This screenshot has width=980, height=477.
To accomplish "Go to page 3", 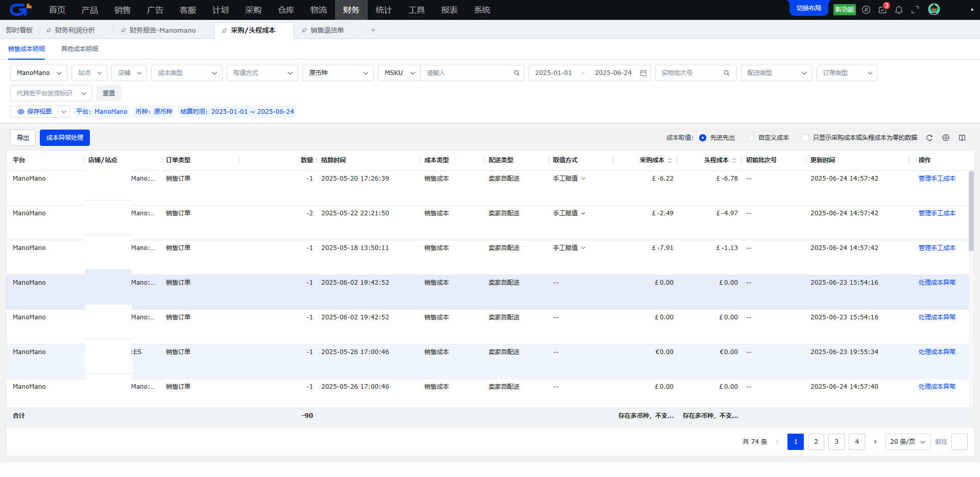I will [x=836, y=442].
